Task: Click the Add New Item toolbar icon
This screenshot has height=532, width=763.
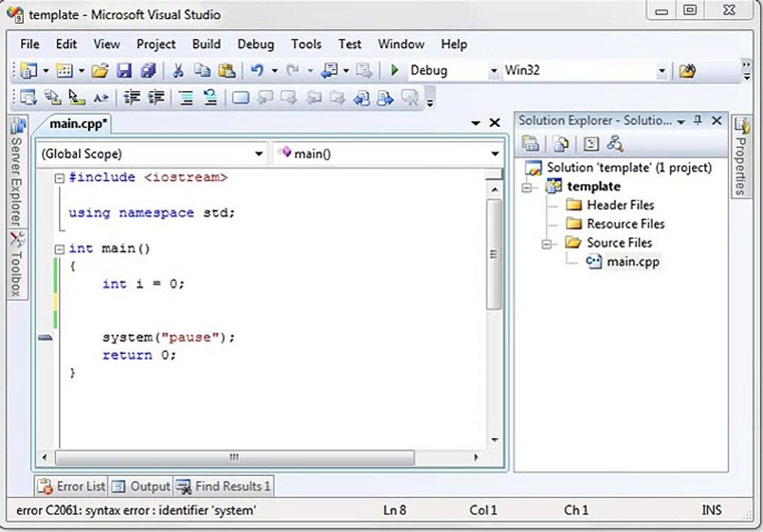Action: click(64, 70)
